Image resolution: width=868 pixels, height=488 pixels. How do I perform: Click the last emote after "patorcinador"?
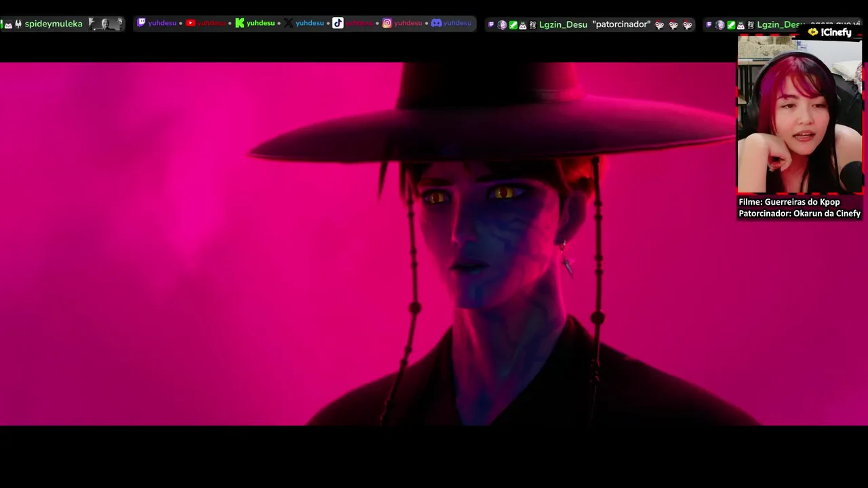point(687,25)
